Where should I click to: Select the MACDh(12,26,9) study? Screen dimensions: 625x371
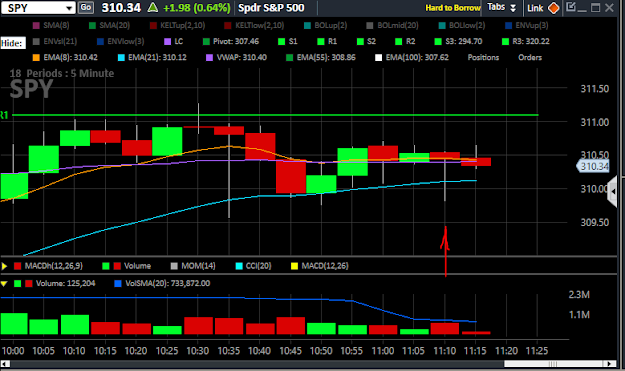point(48,266)
